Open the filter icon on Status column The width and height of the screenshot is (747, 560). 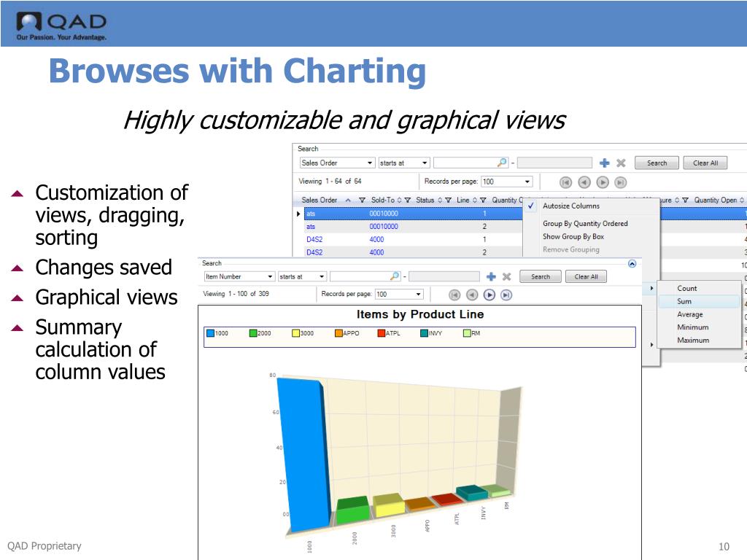point(449,201)
